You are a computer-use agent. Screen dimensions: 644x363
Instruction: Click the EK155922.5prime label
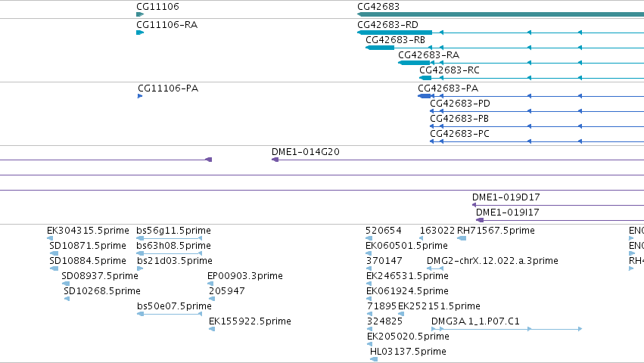click(x=250, y=321)
